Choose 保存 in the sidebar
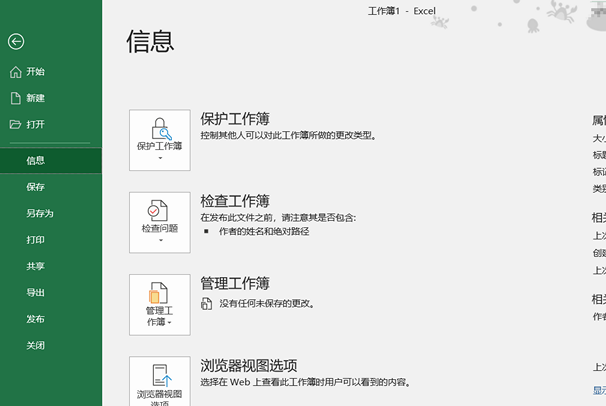Screen dimensions: 606x406 pyautogui.click(x=51, y=187)
